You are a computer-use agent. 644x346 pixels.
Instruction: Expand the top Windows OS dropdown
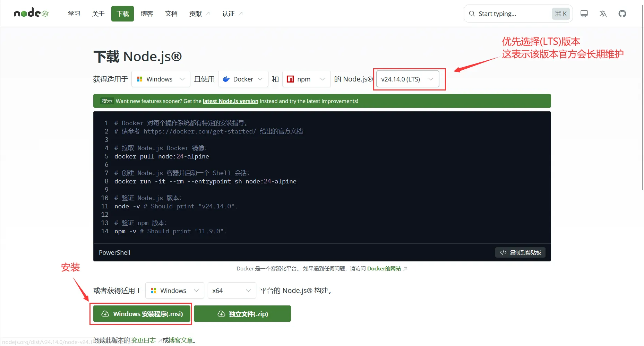(161, 79)
